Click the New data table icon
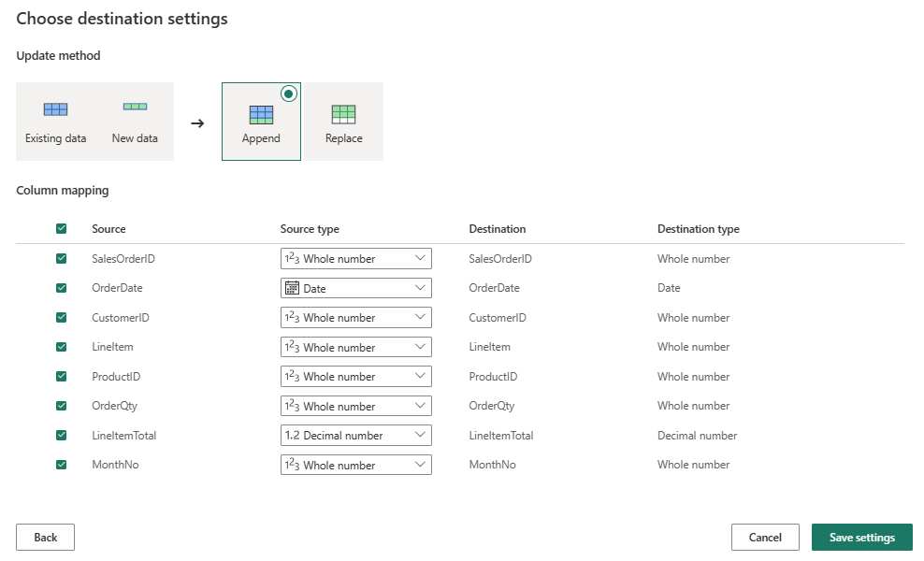The height and width of the screenshot is (561, 924). click(135, 107)
